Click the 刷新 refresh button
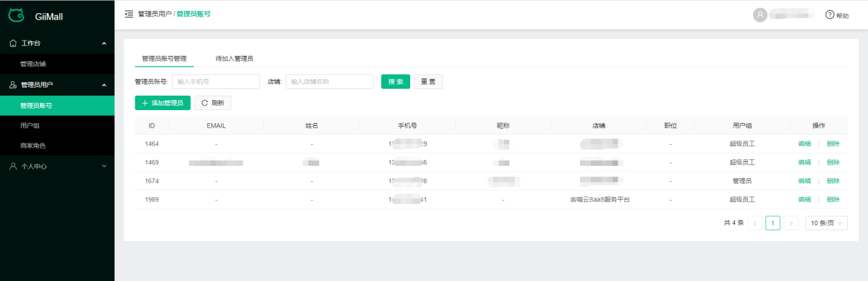Screen dimensions: 868x281 click(x=213, y=103)
